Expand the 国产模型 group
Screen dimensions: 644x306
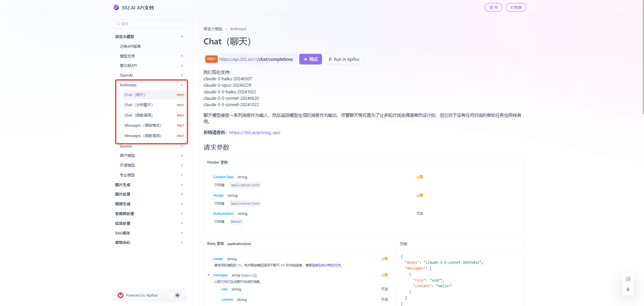[182, 156]
